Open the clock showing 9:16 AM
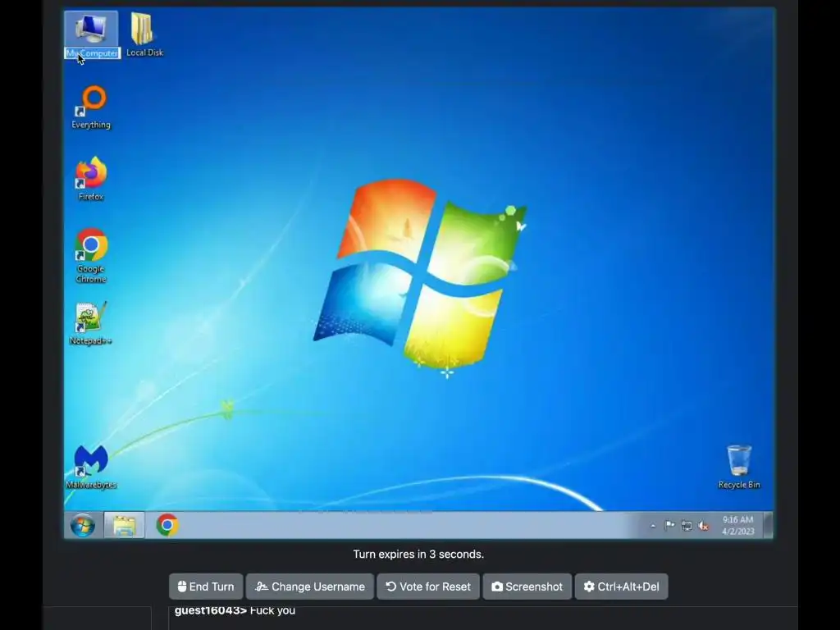Screen dimensions: 840x630 coord(737,525)
